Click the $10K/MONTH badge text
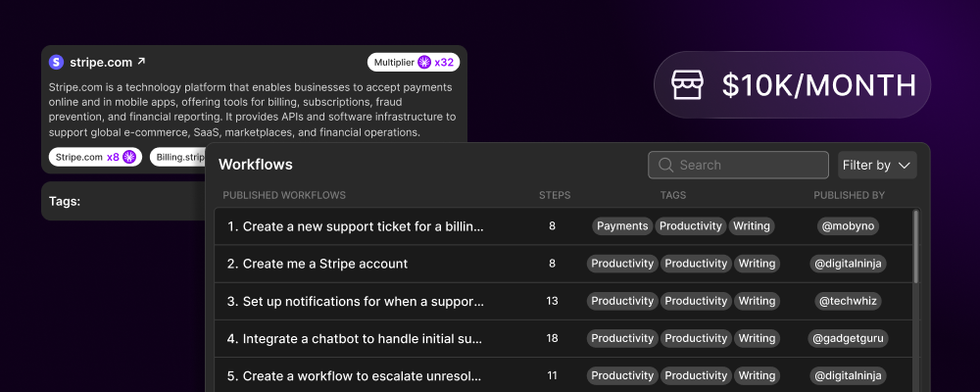980x392 pixels. pos(818,85)
